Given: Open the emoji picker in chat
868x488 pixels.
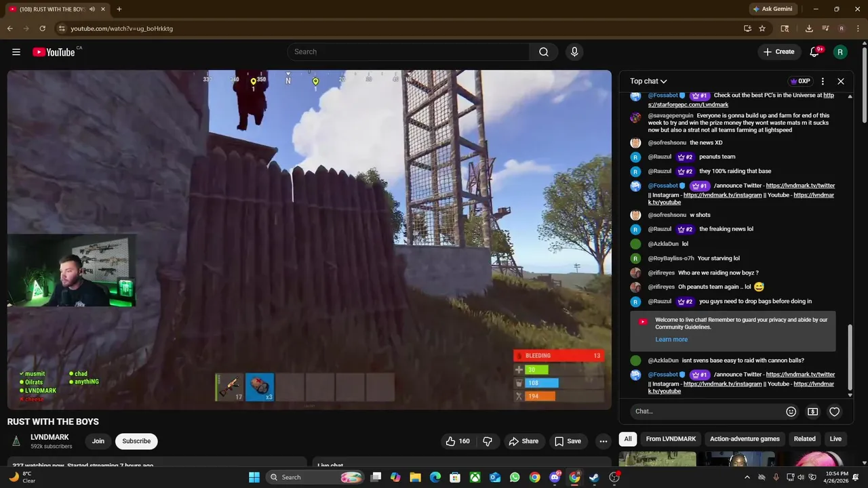Looking at the screenshot, I should [791, 411].
